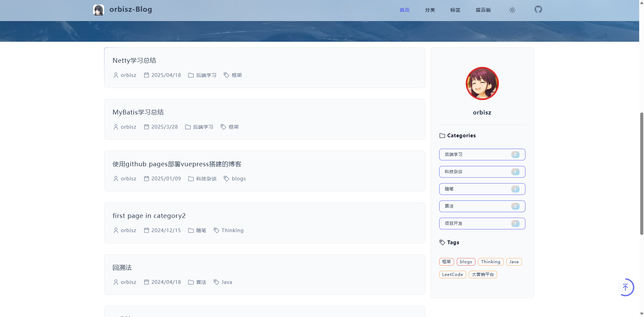Select 首页 in the navigation bar
The image size is (644, 317).
[x=404, y=10]
